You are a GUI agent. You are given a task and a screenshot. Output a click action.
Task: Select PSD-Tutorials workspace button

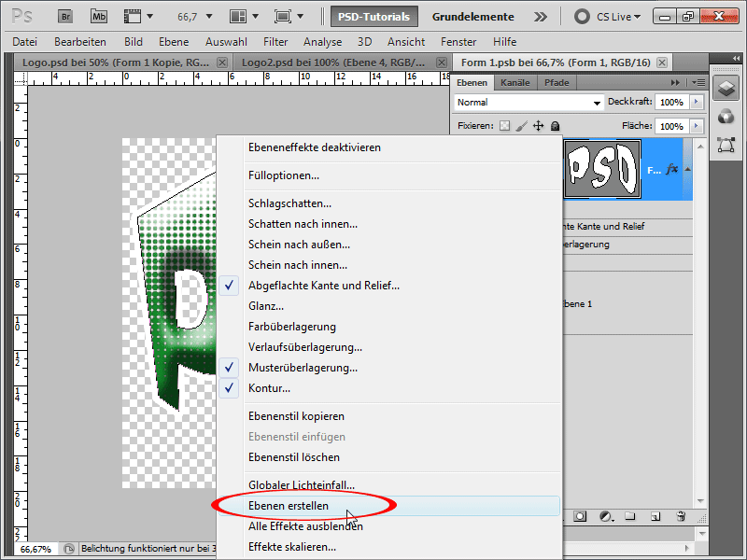coord(374,17)
